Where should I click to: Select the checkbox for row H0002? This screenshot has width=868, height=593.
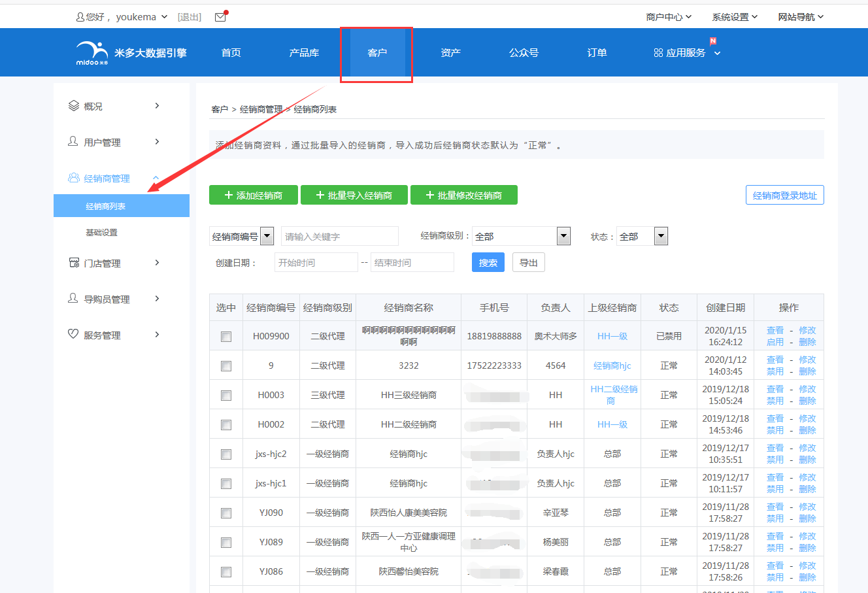226,425
